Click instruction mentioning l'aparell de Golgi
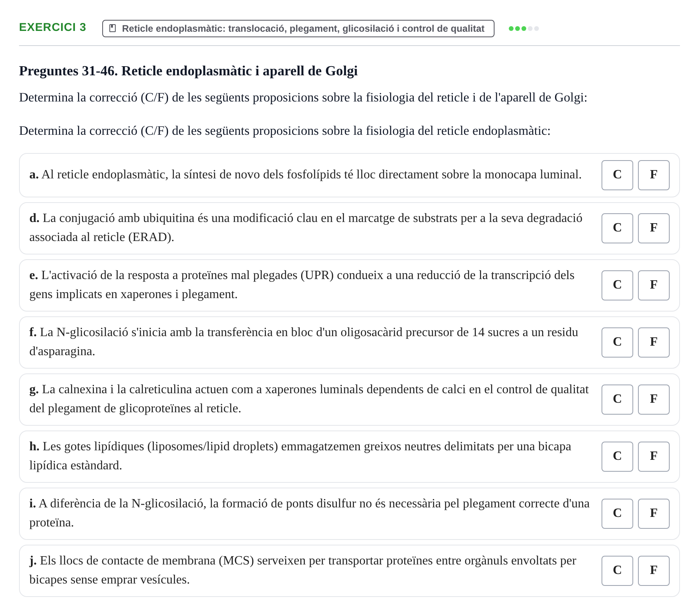 pyautogui.click(x=303, y=98)
